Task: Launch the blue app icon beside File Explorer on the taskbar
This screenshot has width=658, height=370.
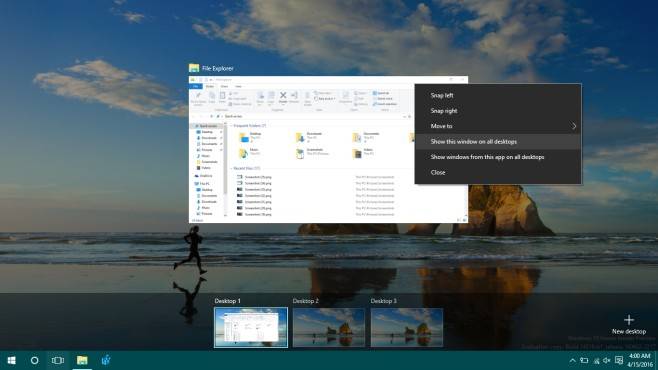Action: (106, 360)
